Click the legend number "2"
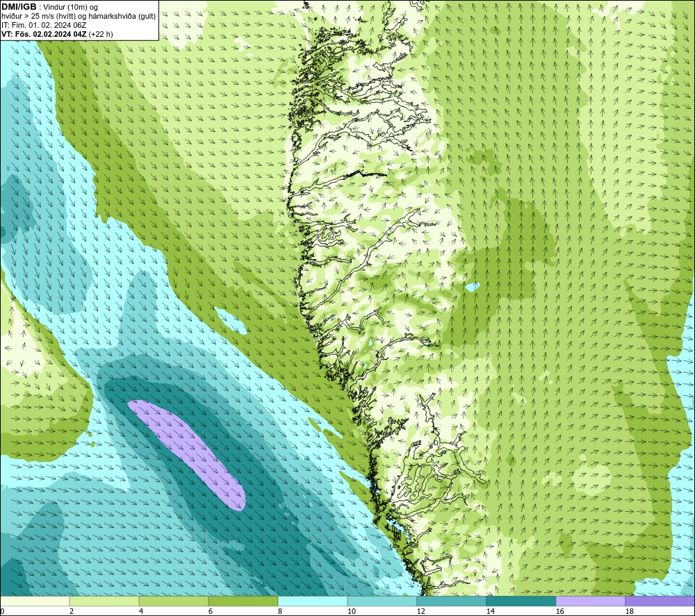This screenshot has width=695, height=616. pos(72,611)
